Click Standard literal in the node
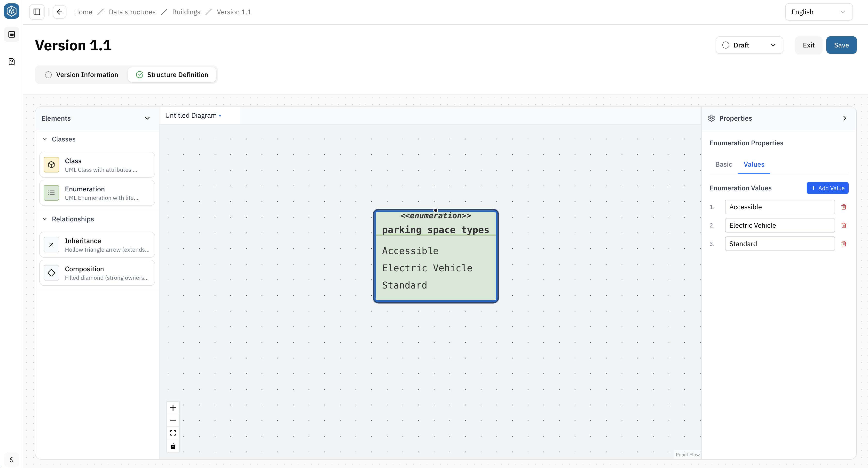 [x=404, y=285]
